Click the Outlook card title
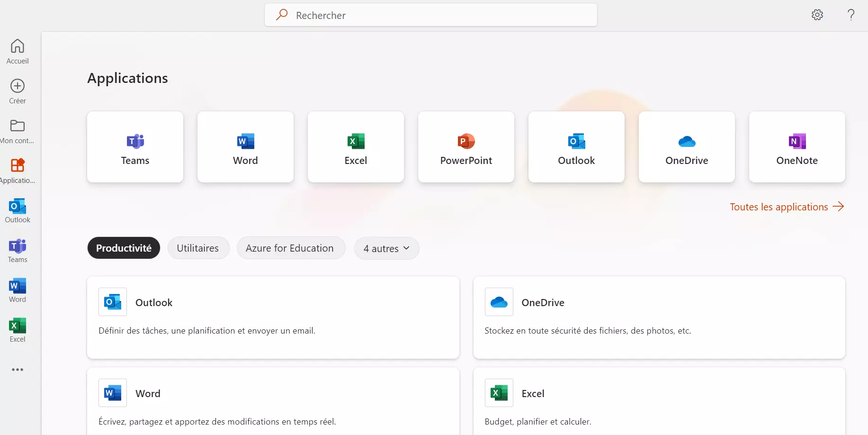The image size is (868, 435). pos(154,302)
